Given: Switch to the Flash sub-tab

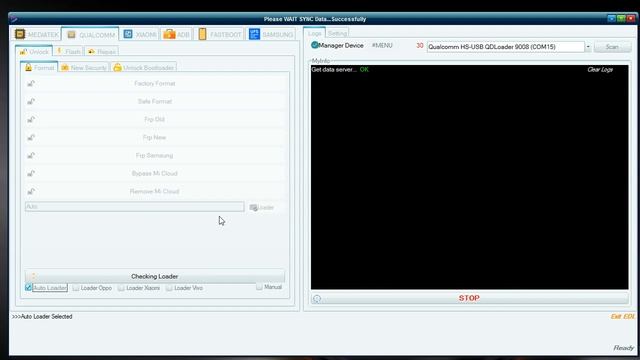Looking at the screenshot, I should tap(69, 51).
